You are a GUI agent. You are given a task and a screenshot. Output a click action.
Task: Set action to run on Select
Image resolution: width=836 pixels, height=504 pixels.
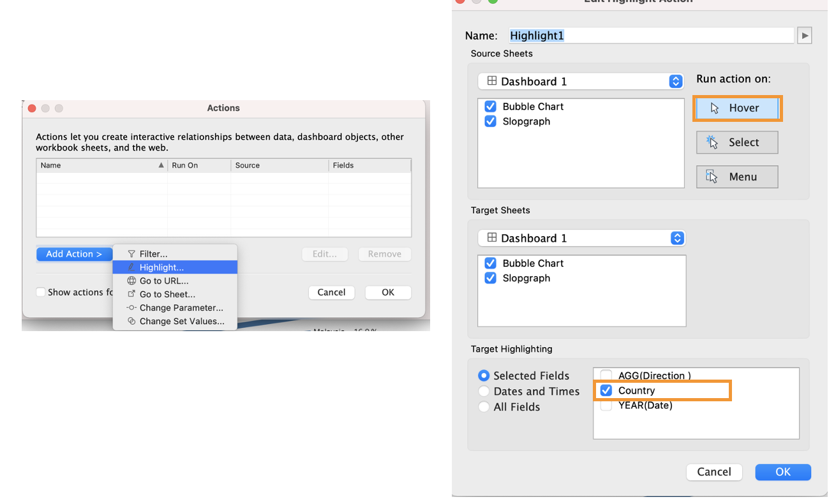(737, 142)
